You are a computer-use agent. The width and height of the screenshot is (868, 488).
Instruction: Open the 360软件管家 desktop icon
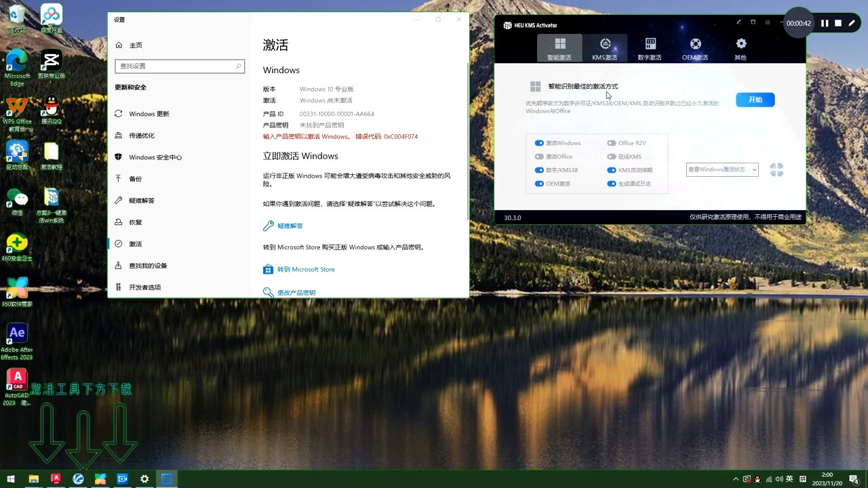(17, 292)
